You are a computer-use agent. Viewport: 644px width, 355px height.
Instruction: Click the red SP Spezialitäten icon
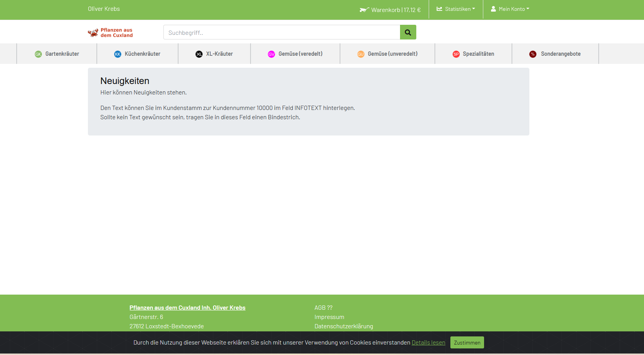[456, 54]
